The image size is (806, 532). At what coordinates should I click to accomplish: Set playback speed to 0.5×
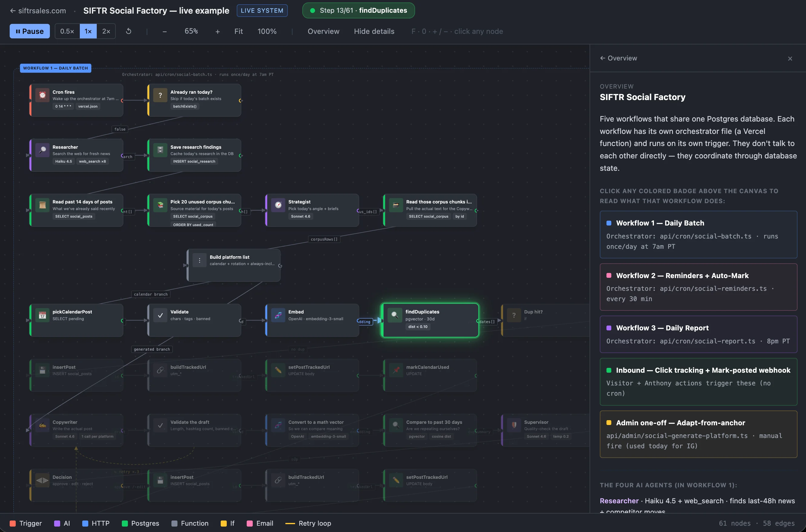67,31
